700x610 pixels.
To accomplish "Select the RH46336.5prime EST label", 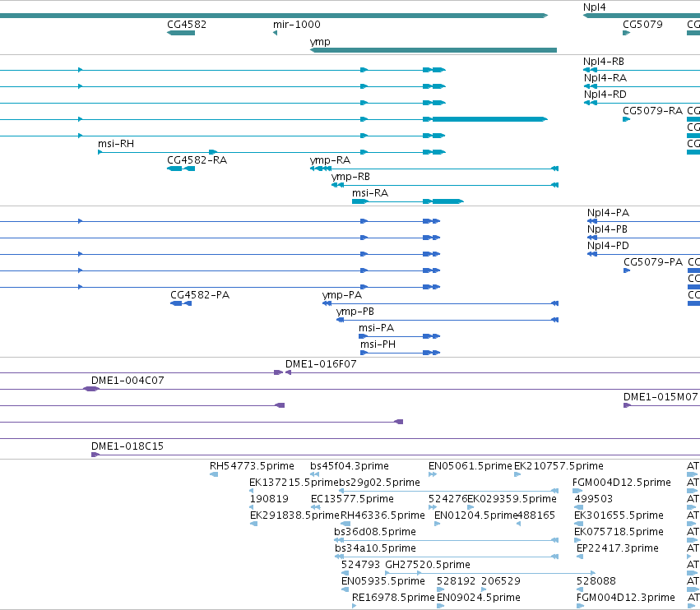I will pyautogui.click(x=382, y=515).
